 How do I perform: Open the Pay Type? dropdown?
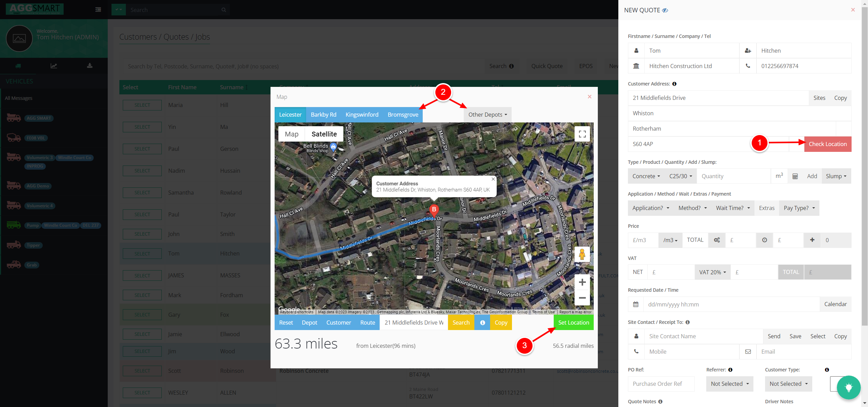point(799,208)
